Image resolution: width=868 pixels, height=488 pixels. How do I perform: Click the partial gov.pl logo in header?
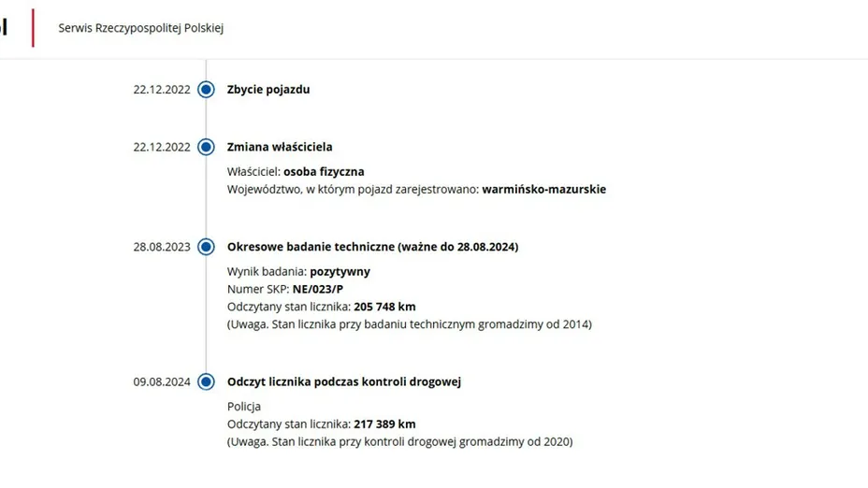[4, 28]
